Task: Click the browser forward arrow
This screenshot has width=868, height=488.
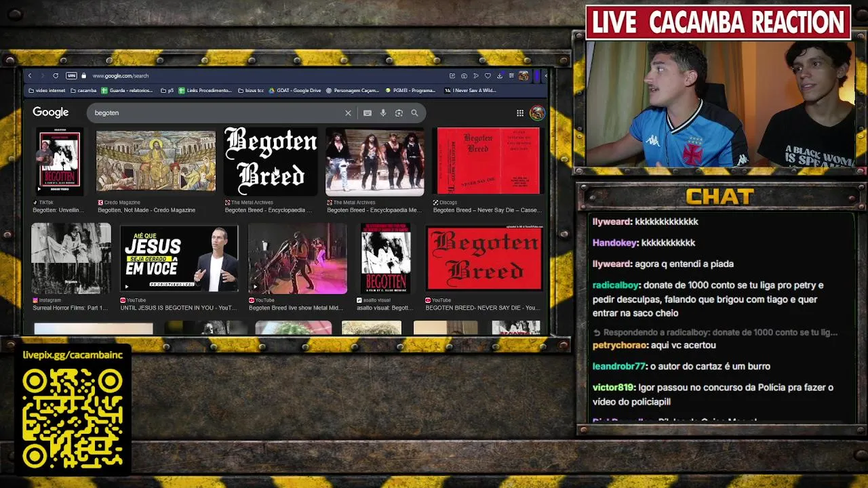Action: coord(42,76)
